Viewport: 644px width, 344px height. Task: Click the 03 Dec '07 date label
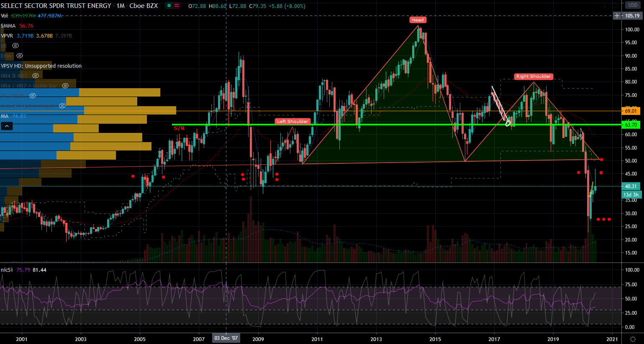pos(226,338)
